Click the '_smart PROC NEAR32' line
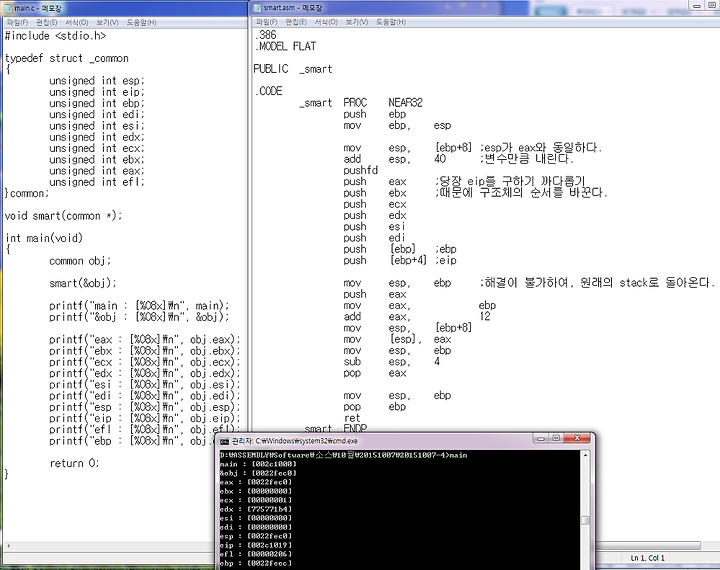 click(361, 103)
